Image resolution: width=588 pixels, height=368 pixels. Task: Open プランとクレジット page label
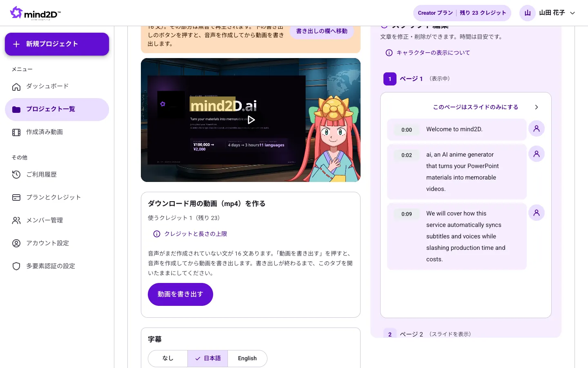pyautogui.click(x=53, y=197)
